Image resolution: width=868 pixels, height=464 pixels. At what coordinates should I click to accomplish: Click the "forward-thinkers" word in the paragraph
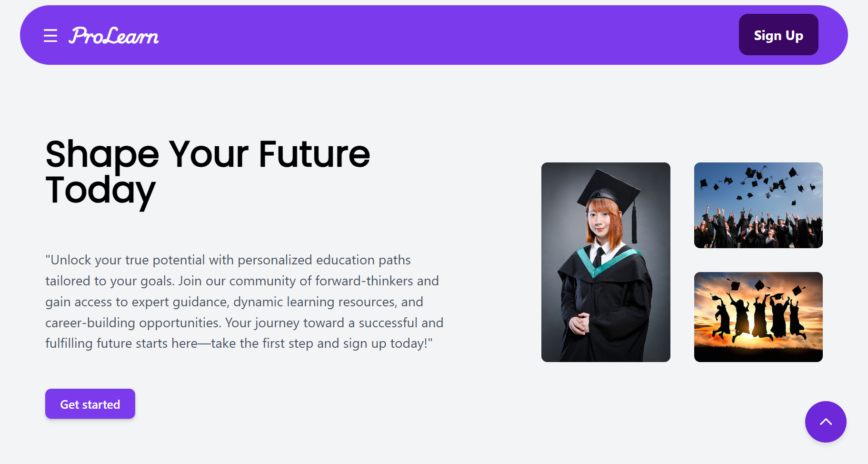pyautogui.click(x=364, y=281)
